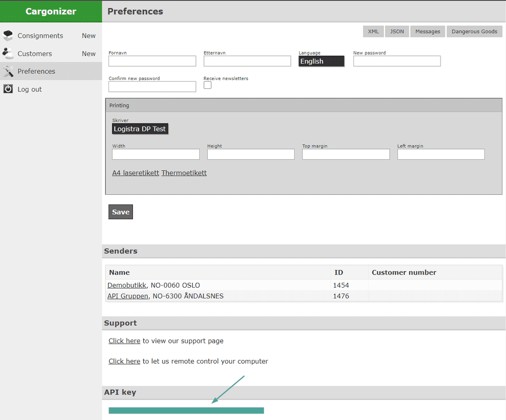Open the XML tab
The height and width of the screenshot is (420, 506).
tap(373, 31)
